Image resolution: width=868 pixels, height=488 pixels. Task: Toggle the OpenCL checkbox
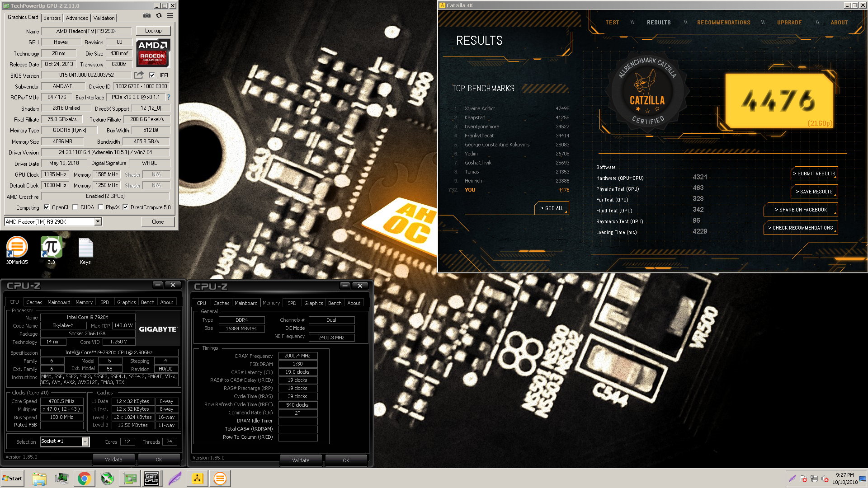[x=47, y=207]
